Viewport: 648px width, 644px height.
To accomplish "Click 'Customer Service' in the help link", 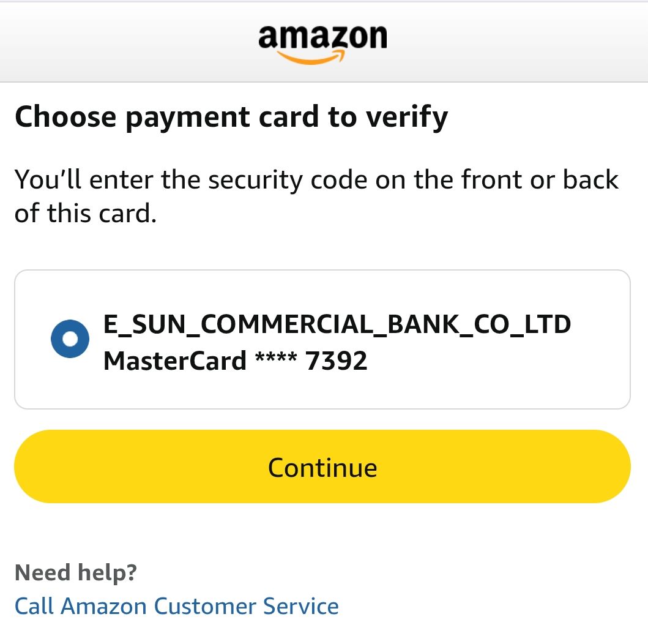I will pyautogui.click(x=246, y=606).
